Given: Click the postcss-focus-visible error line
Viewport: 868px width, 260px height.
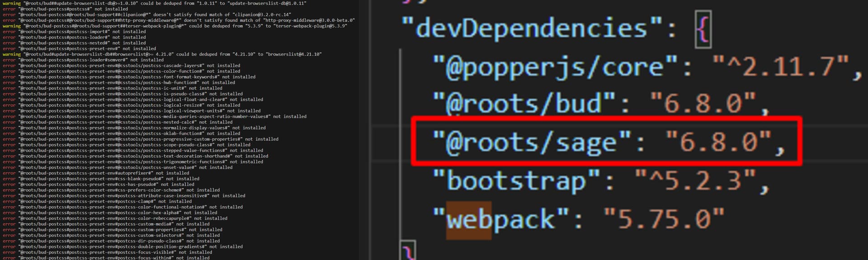Looking at the screenshot, I should point(108,252).
